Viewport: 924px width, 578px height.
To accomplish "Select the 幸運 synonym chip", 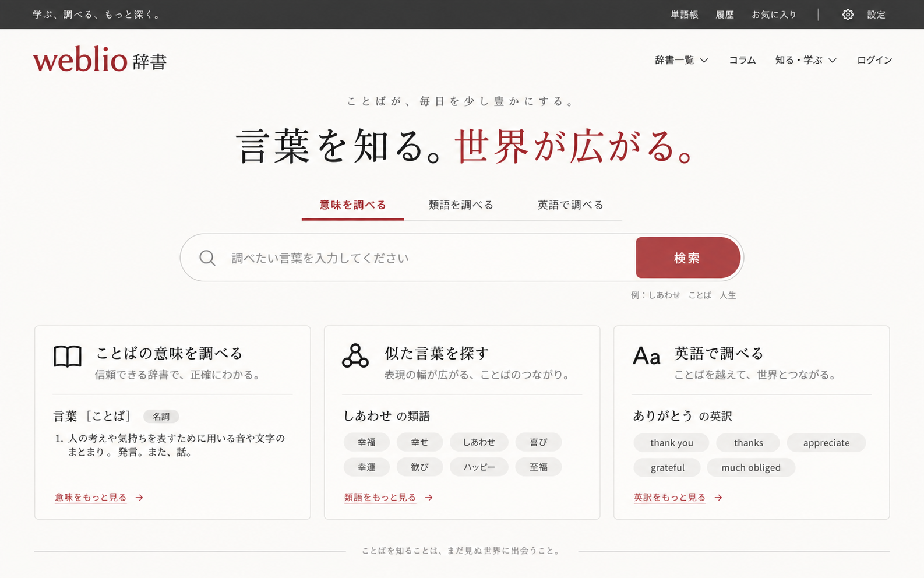I will pyautogui.click(x=366, y=467).
